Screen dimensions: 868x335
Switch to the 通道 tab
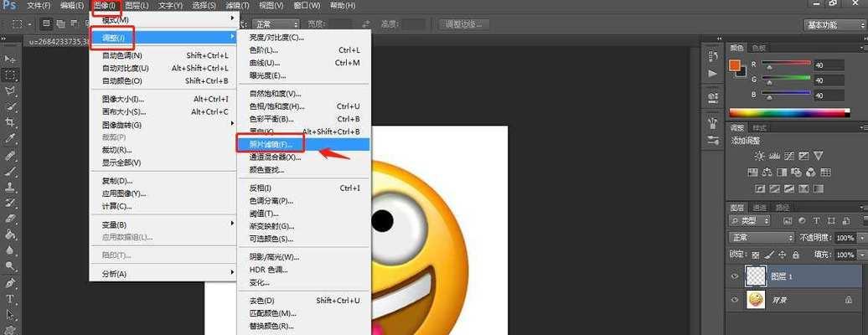point(759,208)
